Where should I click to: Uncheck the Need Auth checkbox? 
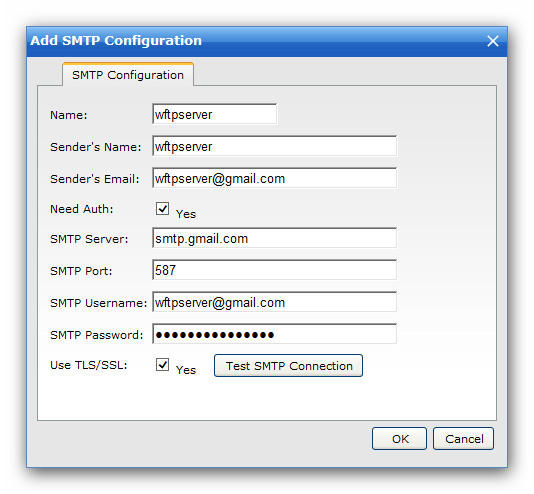click(x=162, y=208)
